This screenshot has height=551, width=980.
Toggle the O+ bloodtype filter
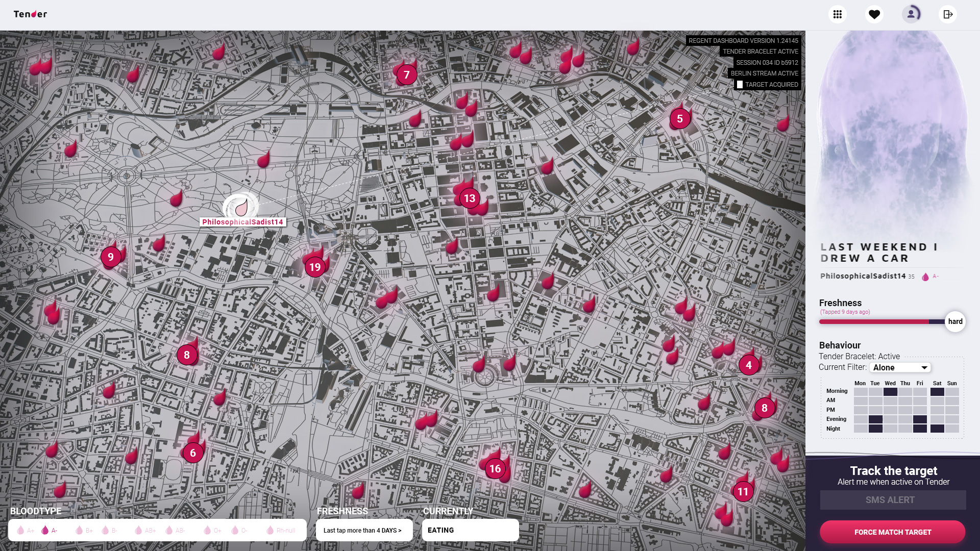coord(213,531)
